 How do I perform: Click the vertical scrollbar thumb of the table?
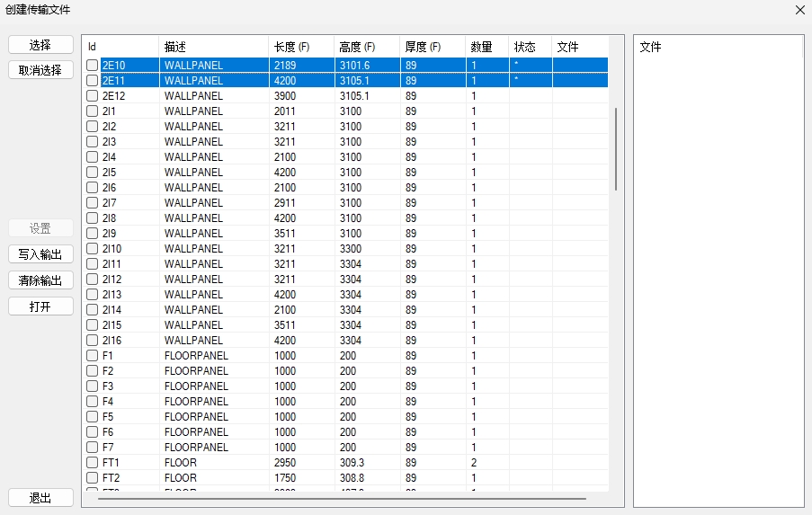[x=616, y=149]
